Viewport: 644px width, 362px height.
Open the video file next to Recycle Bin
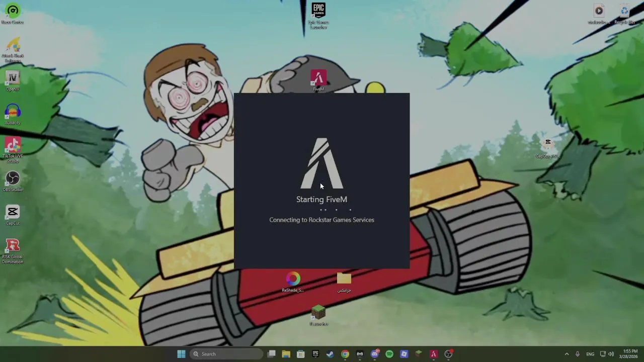(599, 14)
